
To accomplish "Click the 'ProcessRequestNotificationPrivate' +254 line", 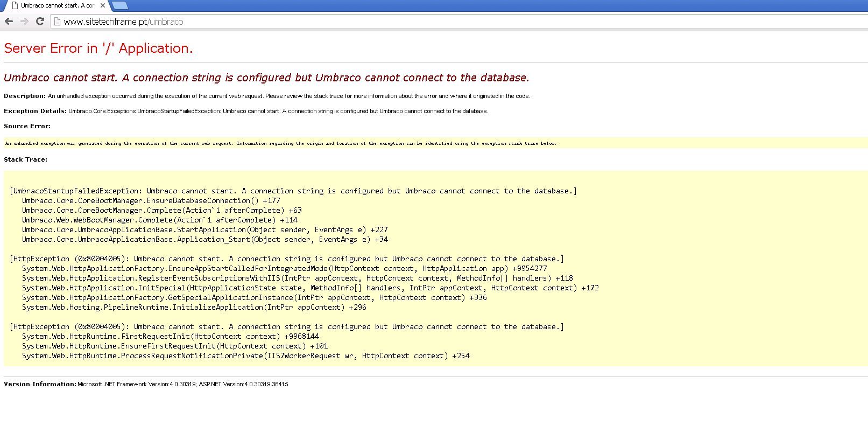I will pyautogui.click(x=246, y=356).
